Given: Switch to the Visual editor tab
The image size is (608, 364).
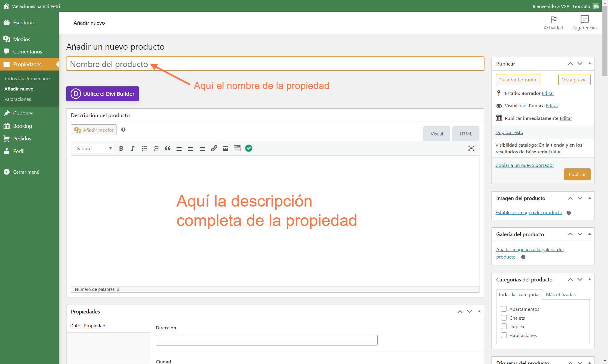Looking at the screenshot, I should tap(437, 134).
